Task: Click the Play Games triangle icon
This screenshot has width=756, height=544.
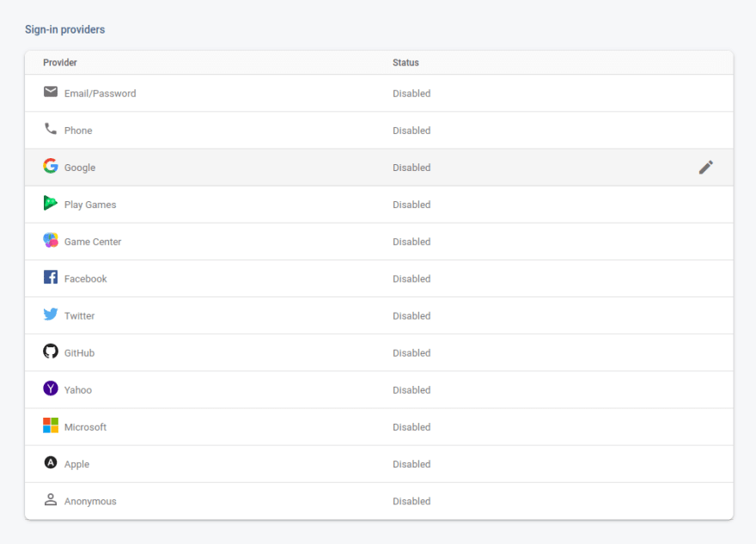Action: [x=50, y=203]
